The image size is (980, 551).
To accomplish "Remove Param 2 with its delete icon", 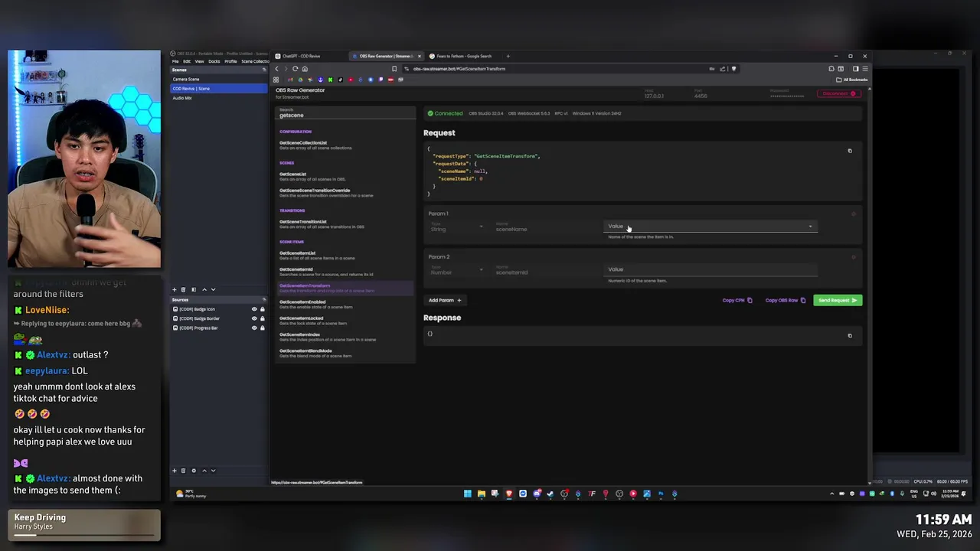I will coord(854,257).
